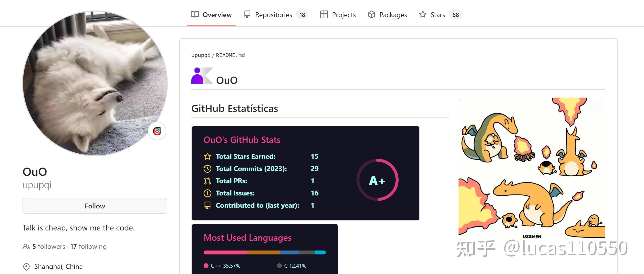Click the target status badge on avatar
This screenshot has height=274, width=644.
coord(157,131)
